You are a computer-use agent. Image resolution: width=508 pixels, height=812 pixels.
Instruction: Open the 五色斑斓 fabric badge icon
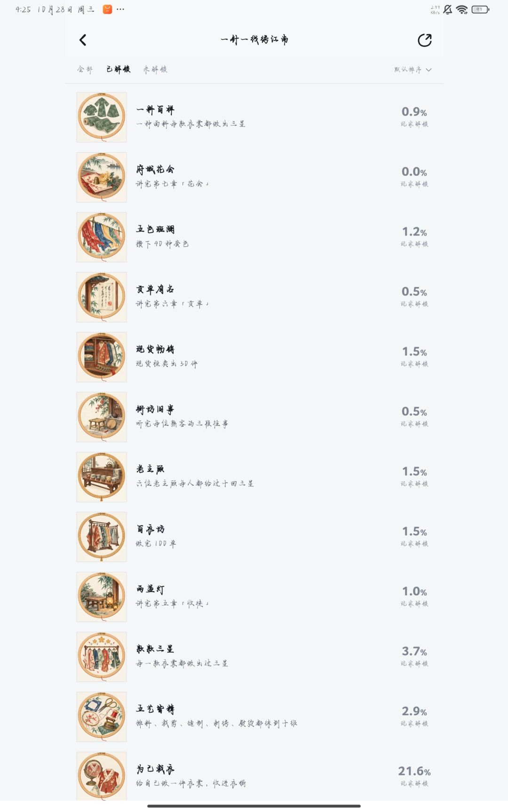(102, 237)
